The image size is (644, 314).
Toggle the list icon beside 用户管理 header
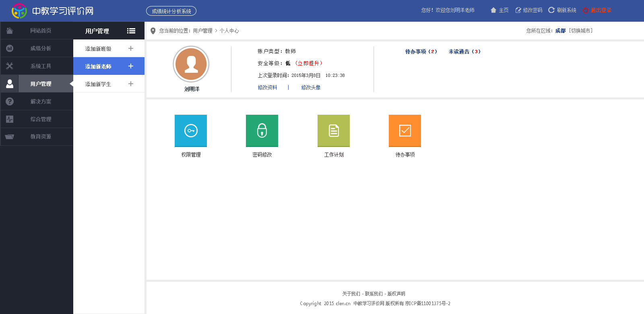tap(131, 31)
